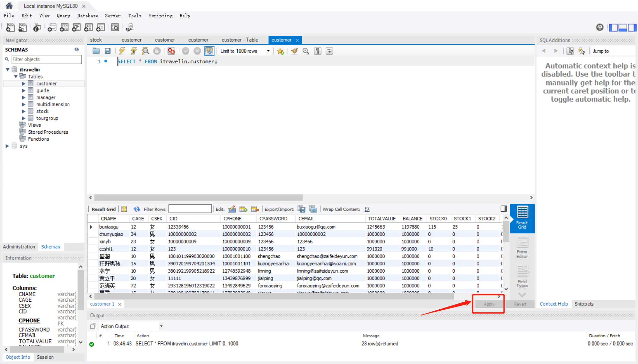Click the Revert button

(520, 304)
